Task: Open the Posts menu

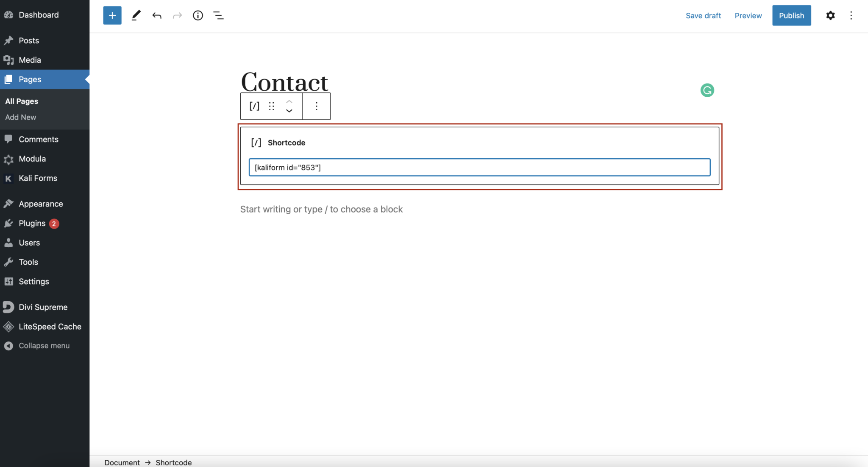Action: click(28, 40)
